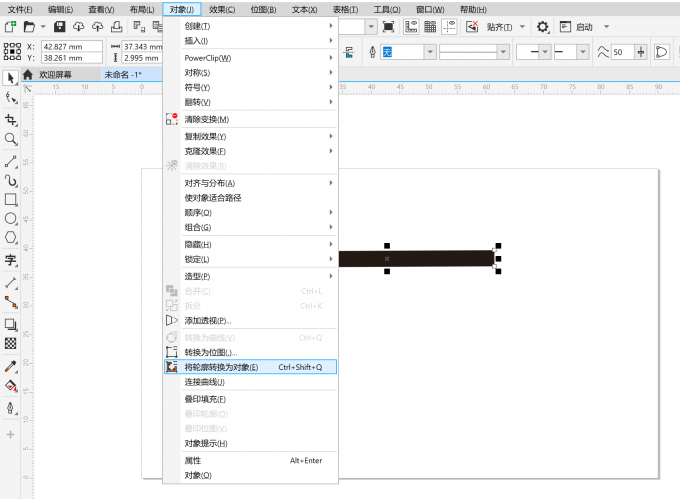Open the 效果 menu
The width and height of the screenshot is (680, 499).
[224, 9]
